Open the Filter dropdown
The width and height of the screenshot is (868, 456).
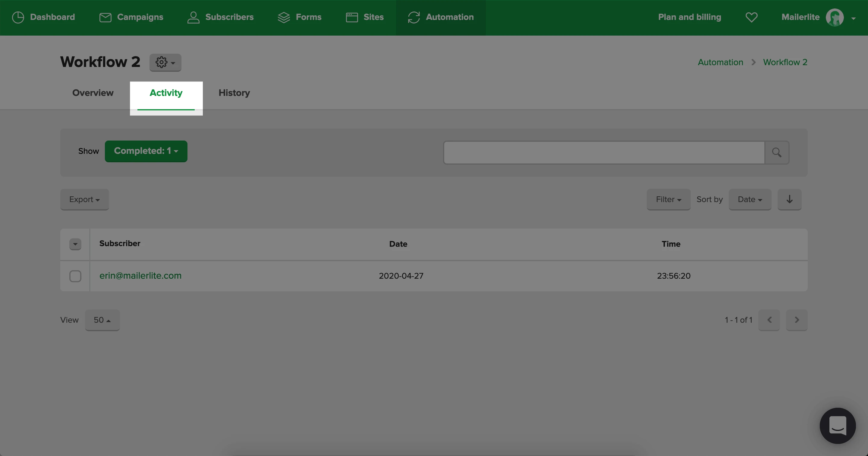coord(668,199)
